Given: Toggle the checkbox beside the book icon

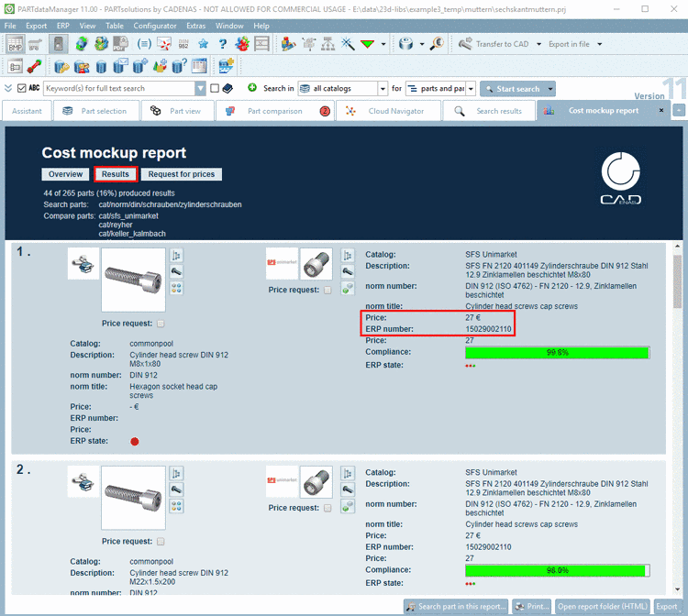Looking at the screenshot, I should pos(215,89).
